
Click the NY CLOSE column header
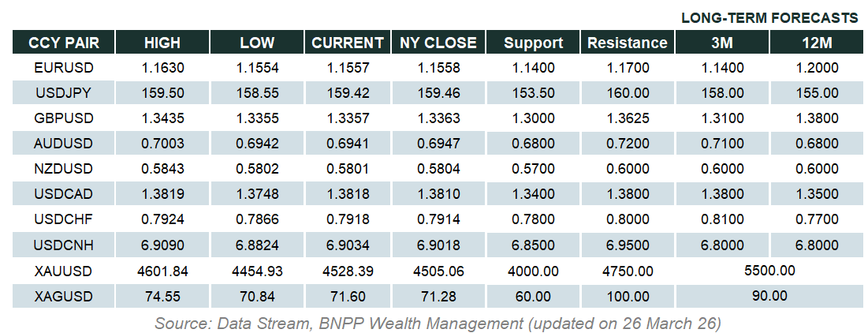tap(438, 43)
